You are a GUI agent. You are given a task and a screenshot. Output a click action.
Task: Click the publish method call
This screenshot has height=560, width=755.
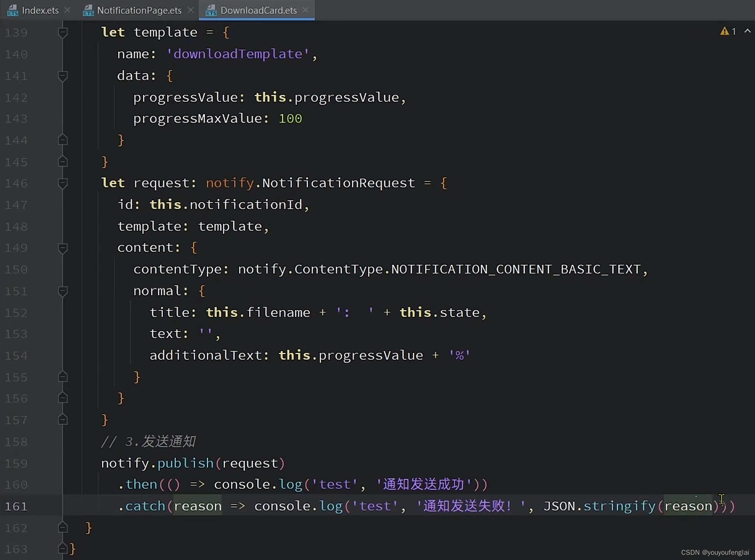click(185, 463)
